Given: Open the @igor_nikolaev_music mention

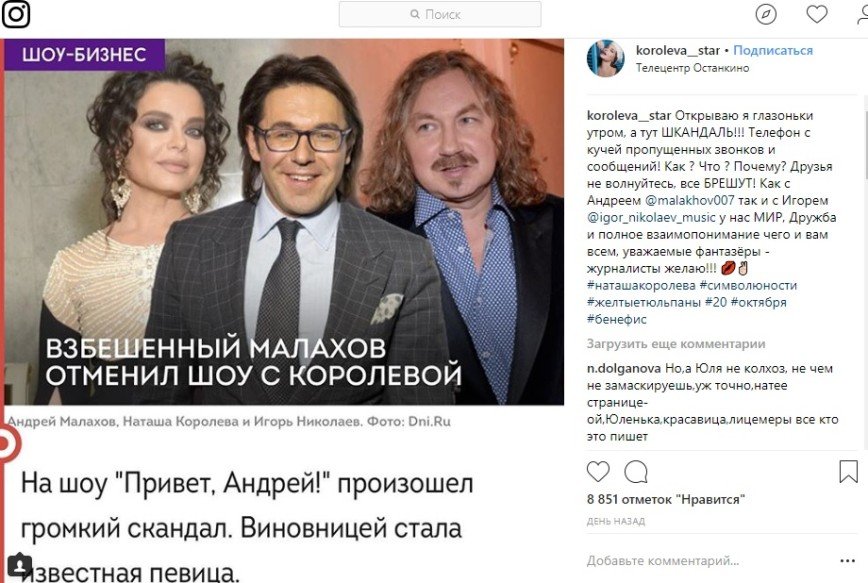Looking at the screenshot, I should [x=651, y=218].
